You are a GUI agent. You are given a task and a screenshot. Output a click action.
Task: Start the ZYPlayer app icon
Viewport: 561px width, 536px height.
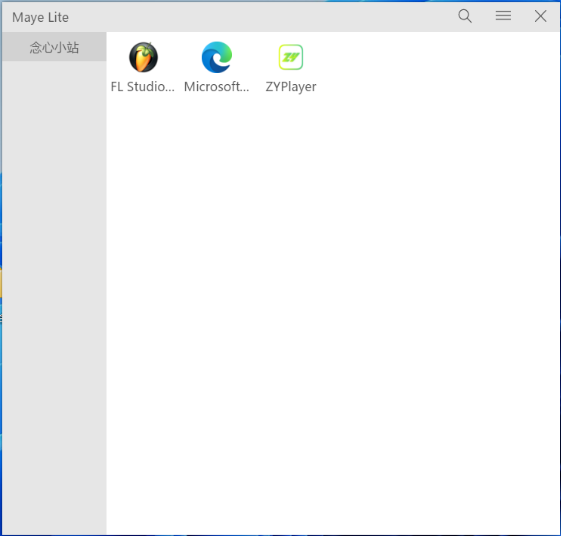291,57
